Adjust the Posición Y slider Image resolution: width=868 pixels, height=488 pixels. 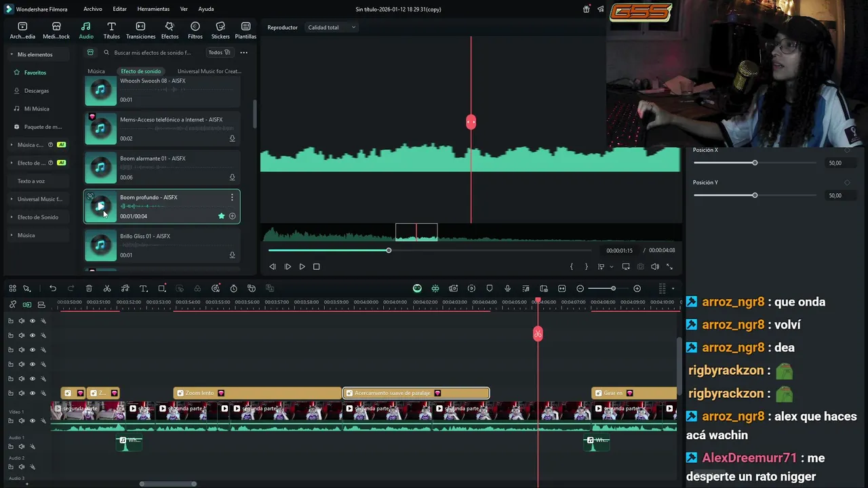(x=755, y=195)
